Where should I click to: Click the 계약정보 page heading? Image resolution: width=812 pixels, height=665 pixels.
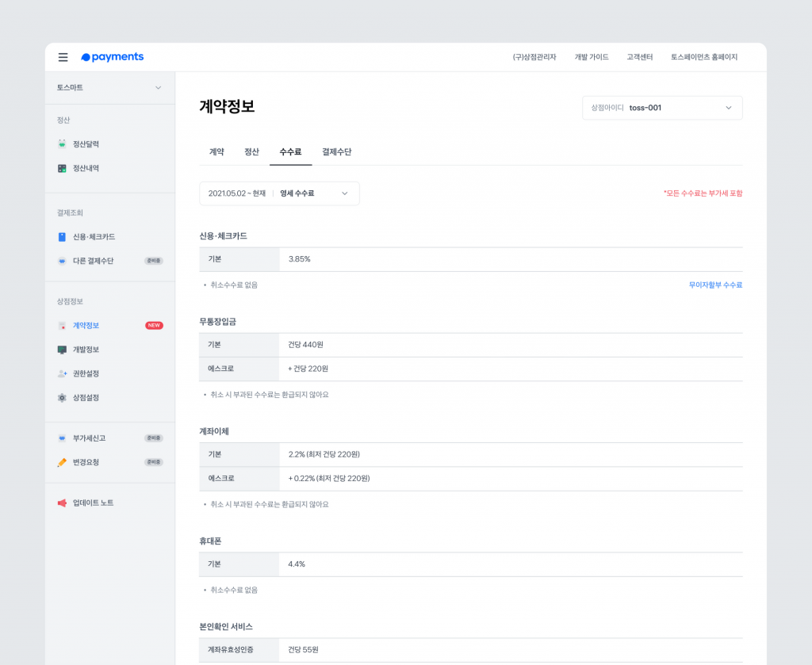[x=227, y=107]
